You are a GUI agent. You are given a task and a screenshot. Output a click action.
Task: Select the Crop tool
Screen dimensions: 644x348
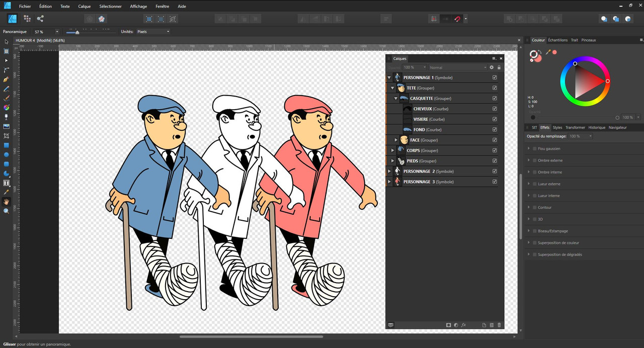point(7,136)
